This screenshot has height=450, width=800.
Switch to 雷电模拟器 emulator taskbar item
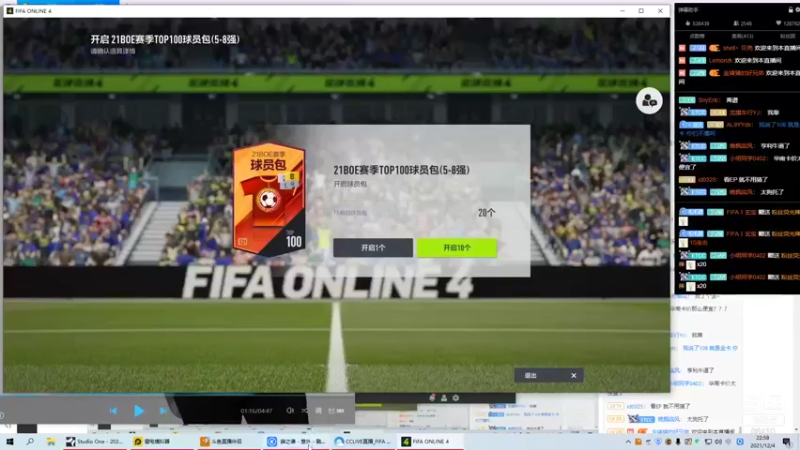pos(162,442)
